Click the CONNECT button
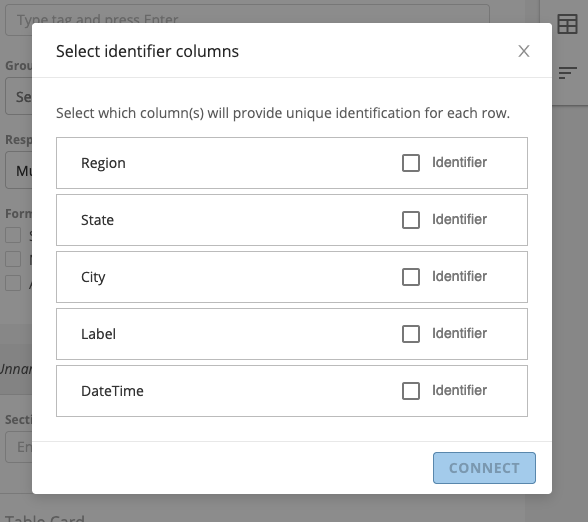 coord(484,468)
